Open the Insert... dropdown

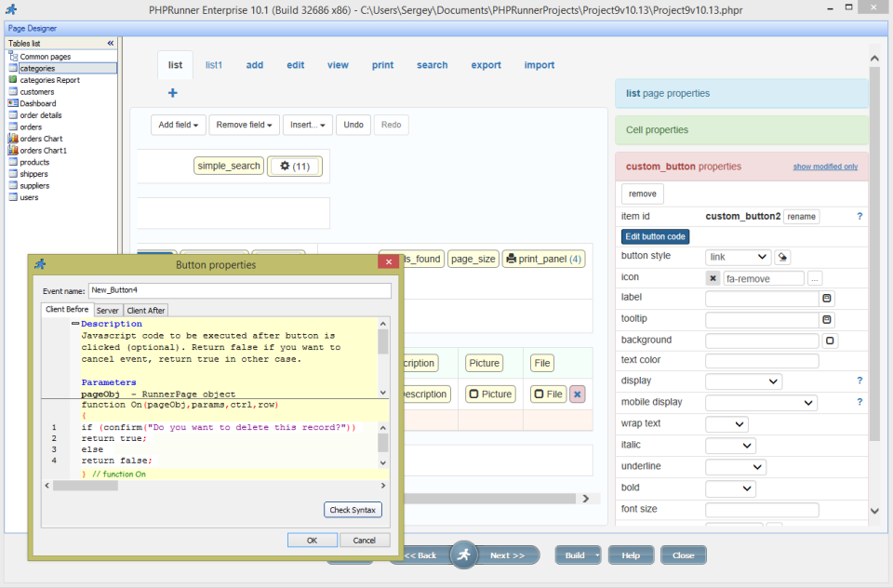click(308, 125)
